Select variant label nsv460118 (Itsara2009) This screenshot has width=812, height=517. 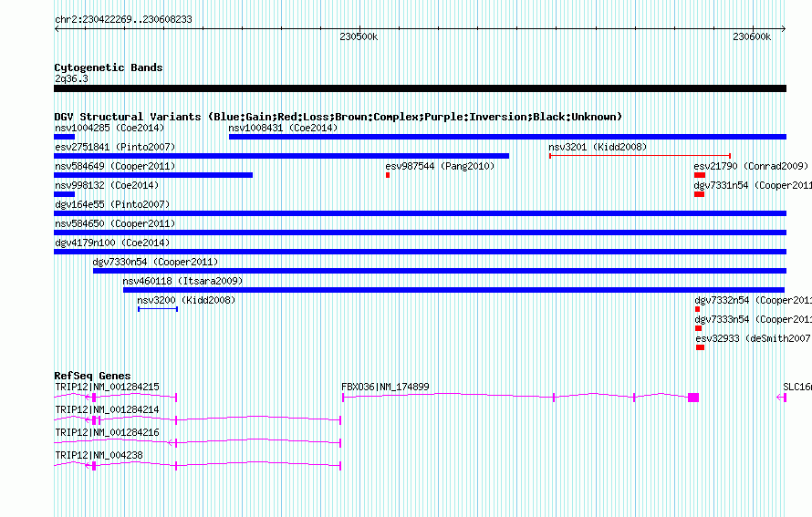(x=182, y=281)
